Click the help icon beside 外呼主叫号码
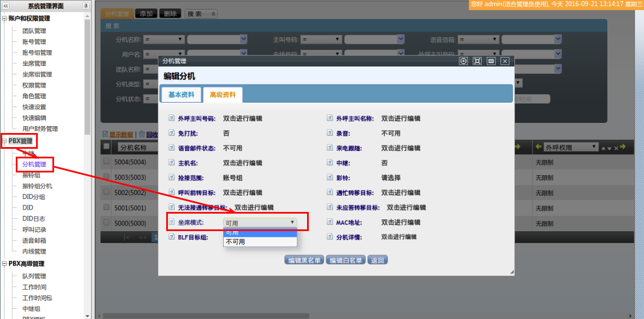Screen dimensions: 644x319 point(172,119)
